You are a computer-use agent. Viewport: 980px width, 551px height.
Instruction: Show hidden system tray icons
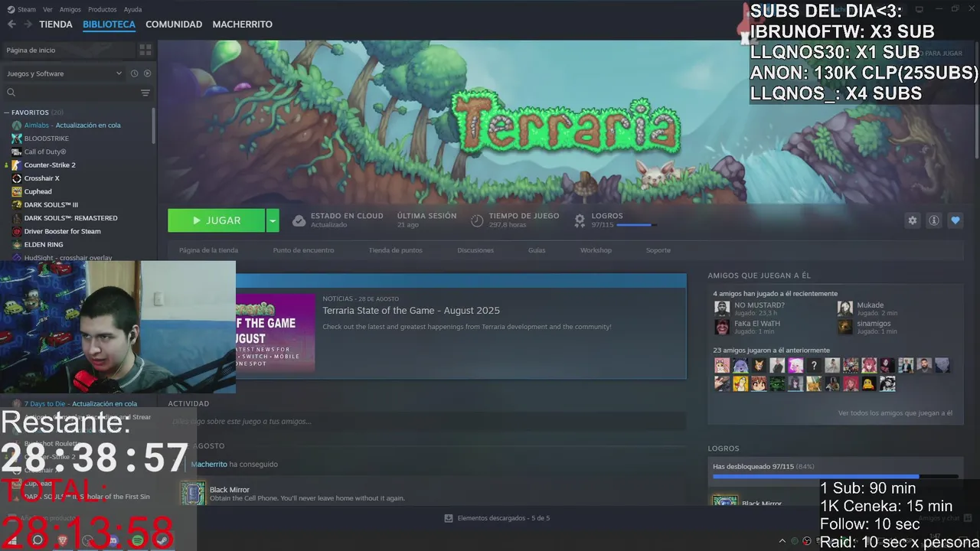pos(782,541)
